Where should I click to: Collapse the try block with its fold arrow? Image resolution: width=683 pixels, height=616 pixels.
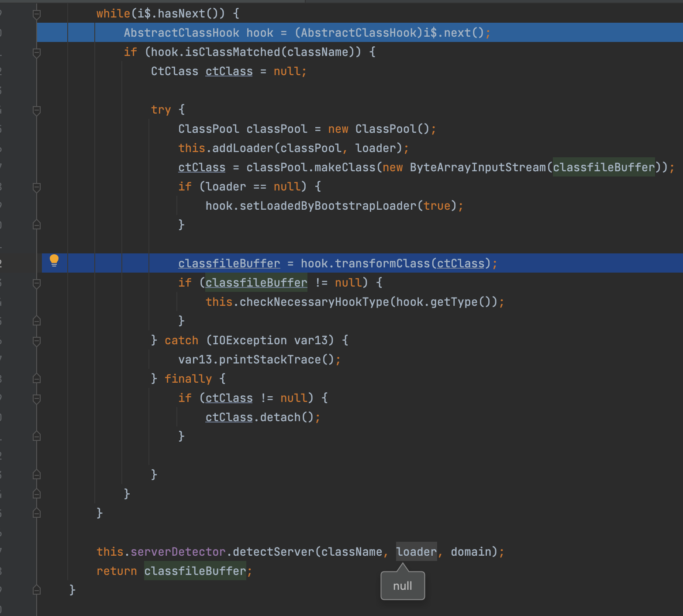click(37, 111)
